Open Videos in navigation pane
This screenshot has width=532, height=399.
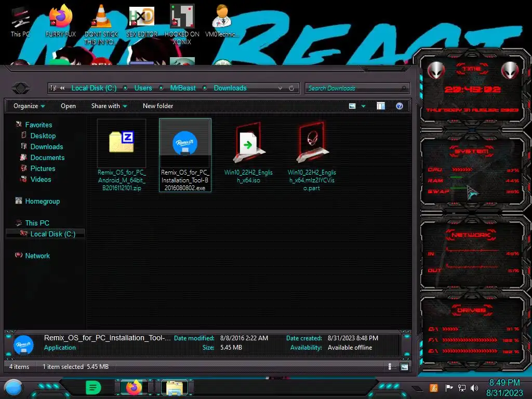(41, 179)
